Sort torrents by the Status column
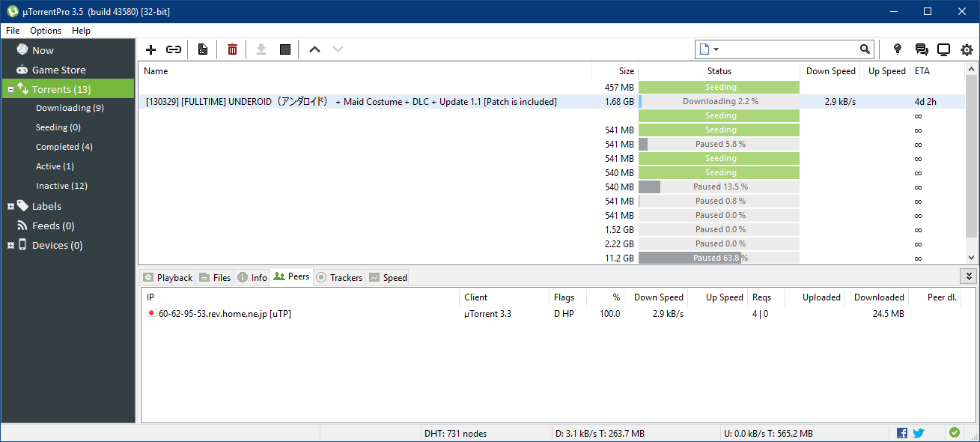The height and width of the screenshot is (442, 980). (719, 71)
